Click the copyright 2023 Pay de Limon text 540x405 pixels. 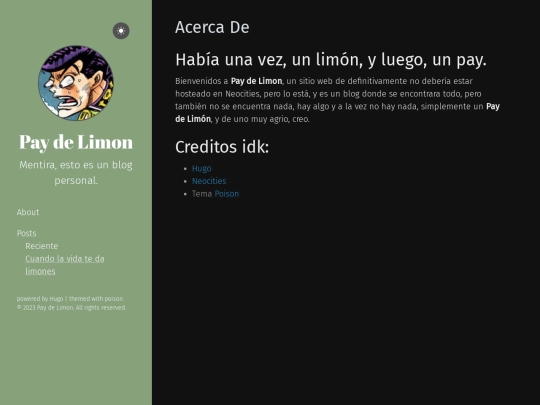71,308
